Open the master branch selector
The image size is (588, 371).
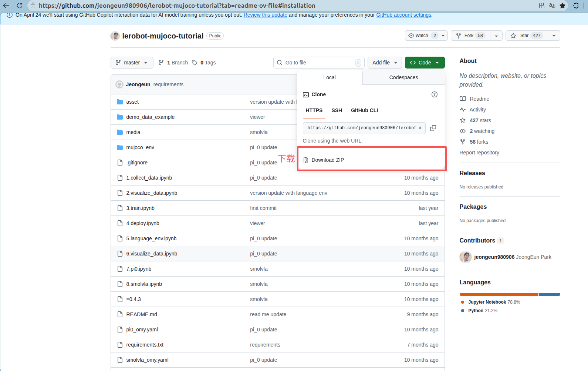coord(132,63)
